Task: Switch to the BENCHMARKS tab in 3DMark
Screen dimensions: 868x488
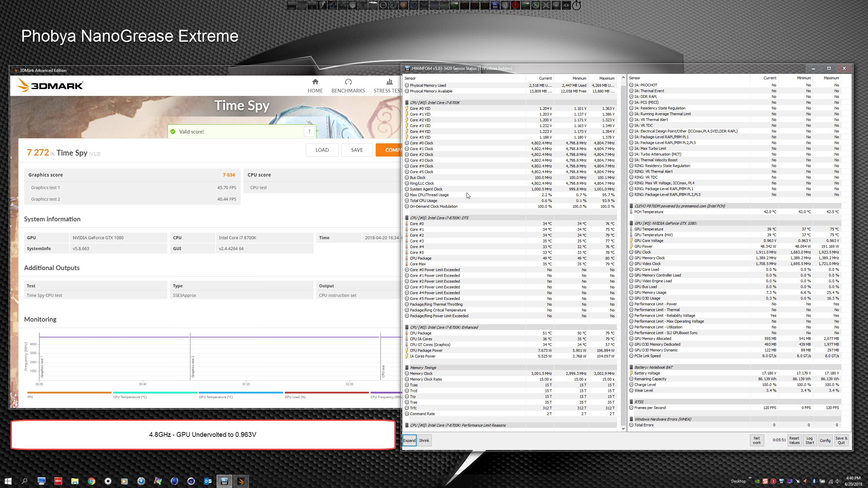Action: coord(348,86)
